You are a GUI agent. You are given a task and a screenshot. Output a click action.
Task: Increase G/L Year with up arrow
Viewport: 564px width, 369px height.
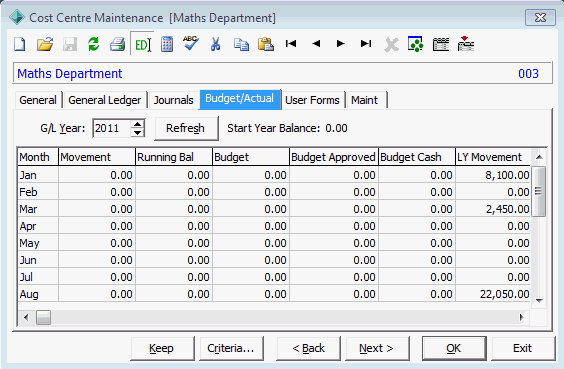pos(137,124)
